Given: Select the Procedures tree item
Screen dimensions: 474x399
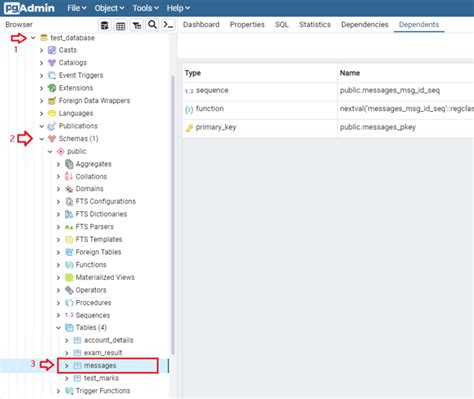Looking at the screenshot, I should point(93,303).
